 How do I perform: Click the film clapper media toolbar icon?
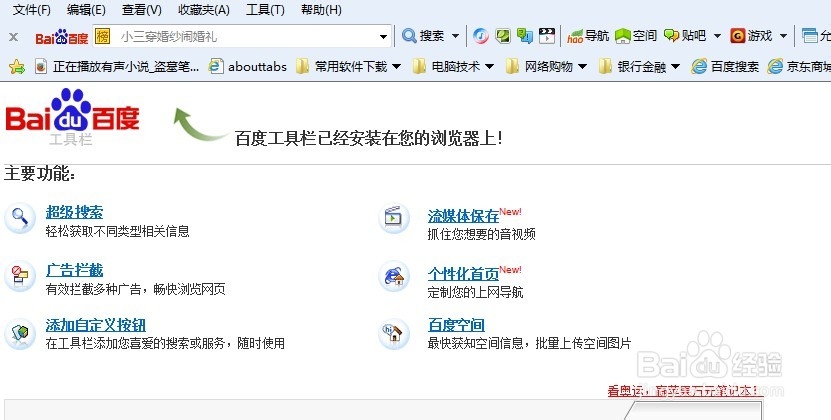tap(546, 36)
